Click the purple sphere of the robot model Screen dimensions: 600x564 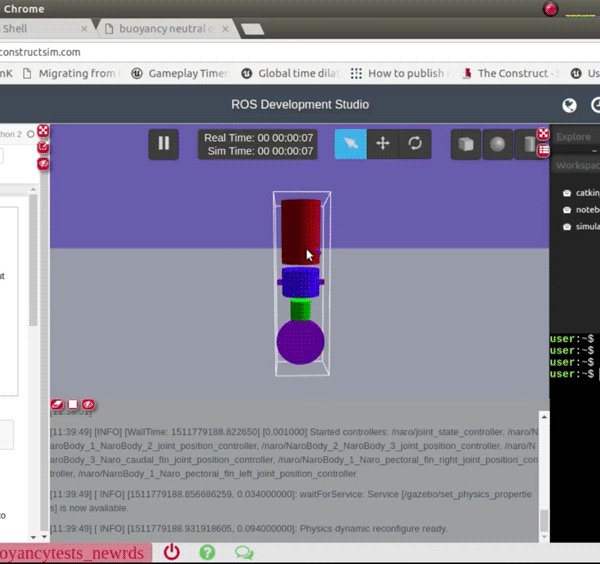pyautogui.click(x=300, y=342)
